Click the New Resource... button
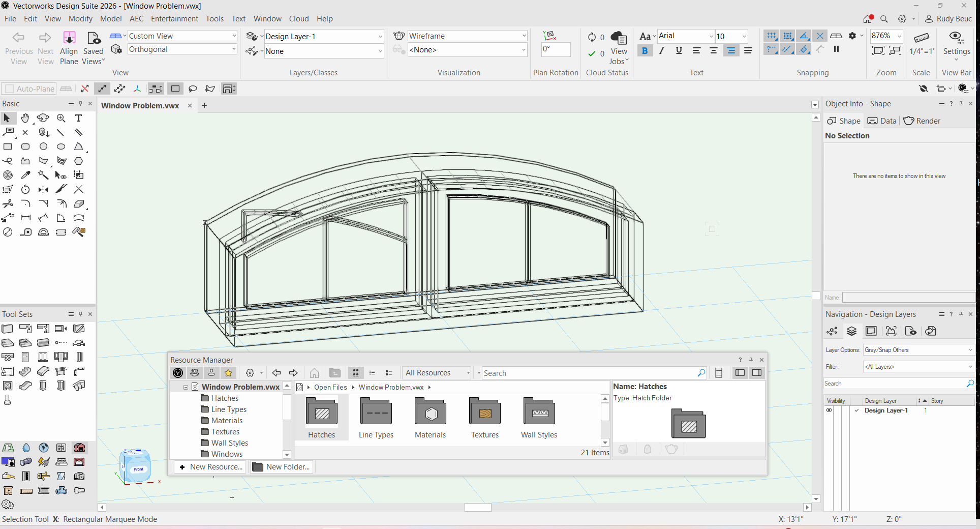Image resolution: width=980 pixels, height=529 pixels. coord(211,467)
